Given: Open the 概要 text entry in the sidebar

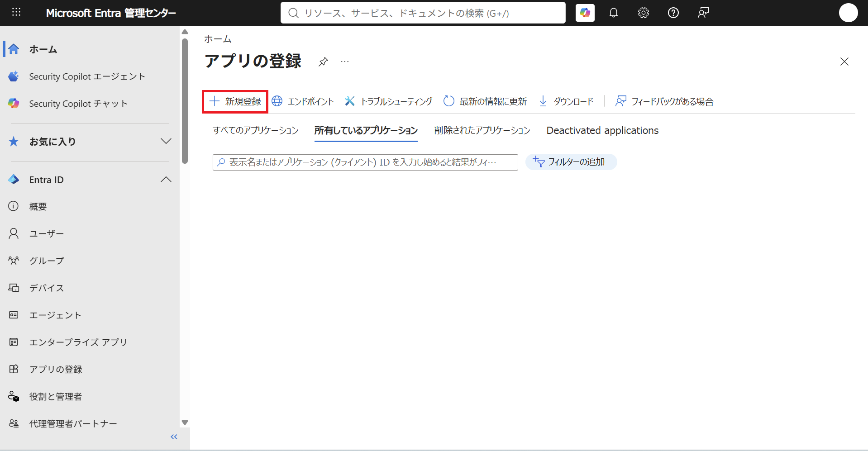Looking at the screenshot, I should click(x=38, y=206).
